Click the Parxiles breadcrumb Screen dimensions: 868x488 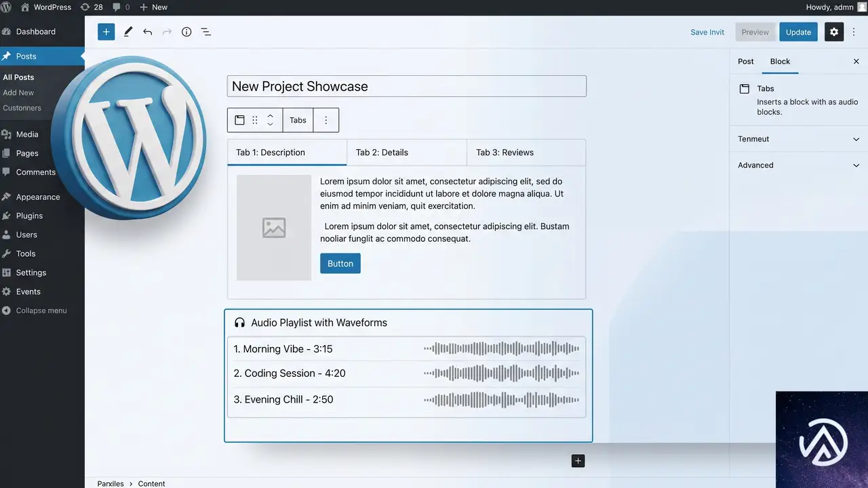click(x=111, y=483)
